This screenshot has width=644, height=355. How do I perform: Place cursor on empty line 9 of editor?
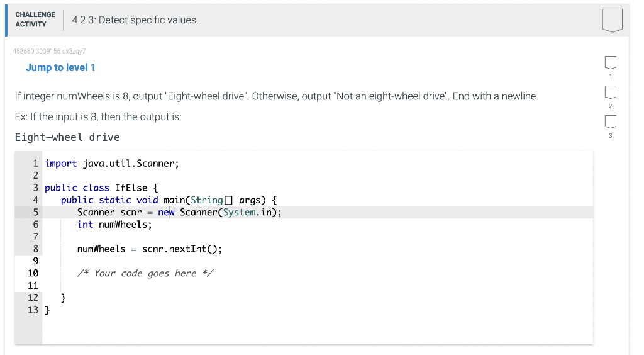click(x=316, y=261)
